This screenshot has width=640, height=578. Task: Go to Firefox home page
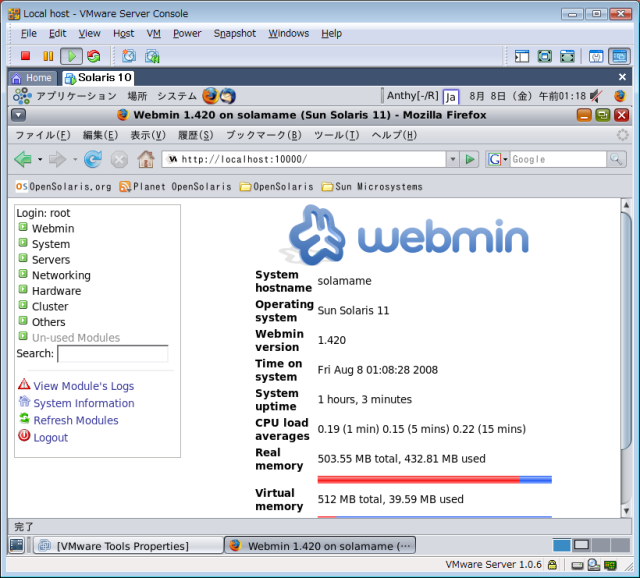point(146,159)
